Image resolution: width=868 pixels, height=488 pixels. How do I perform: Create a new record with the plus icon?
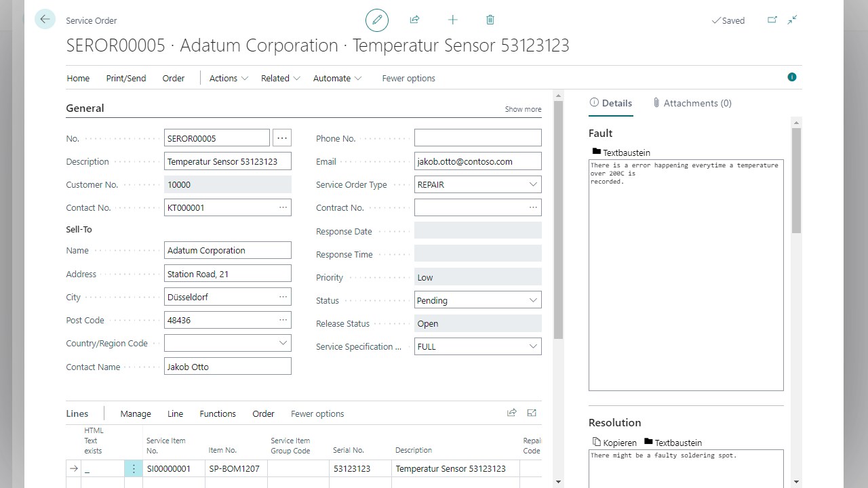coord(452,20)
